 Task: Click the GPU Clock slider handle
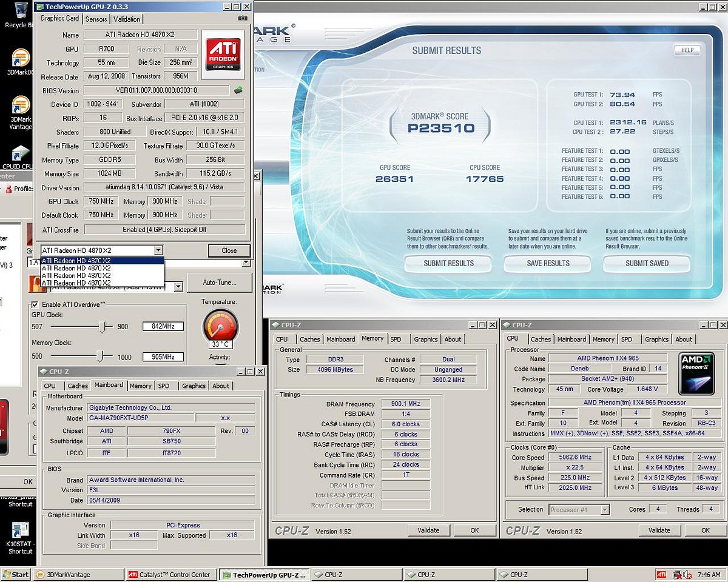(x=103, y=327)
